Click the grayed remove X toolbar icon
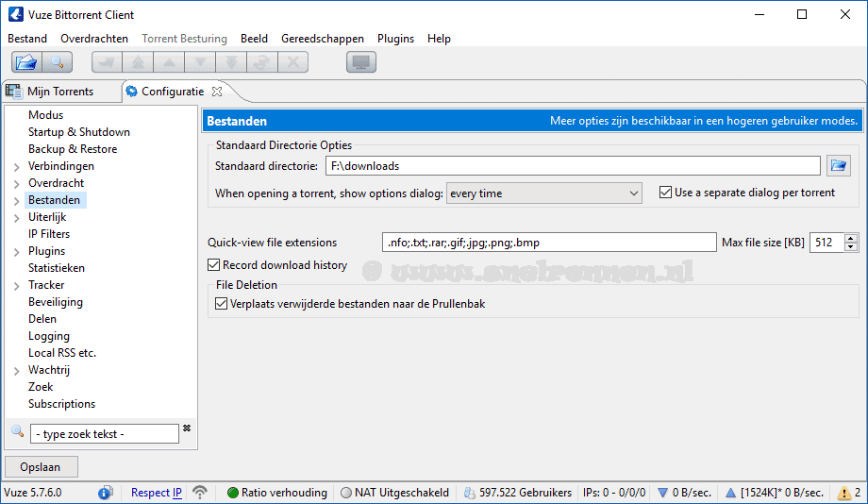This screenshot has width=868, height=504. click(293, 62)
